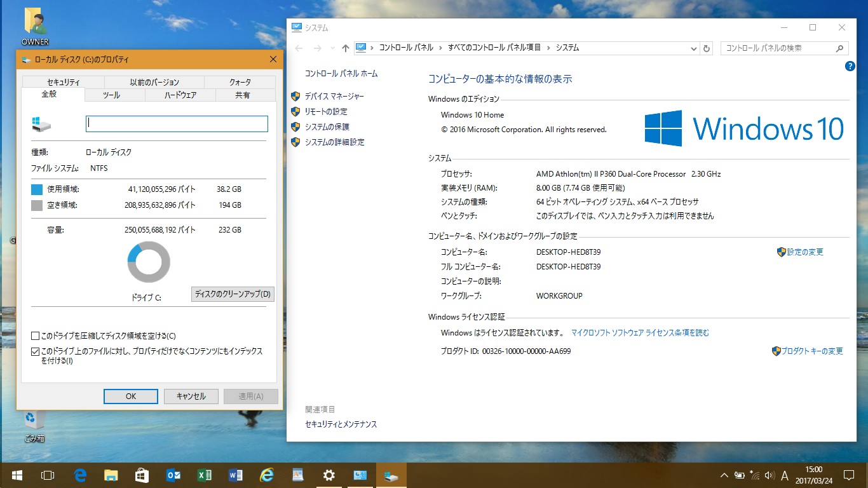Viewport: 868px width, 488px height.
Task: Expand the address bar history dropdown
Action: coord(693,48)
